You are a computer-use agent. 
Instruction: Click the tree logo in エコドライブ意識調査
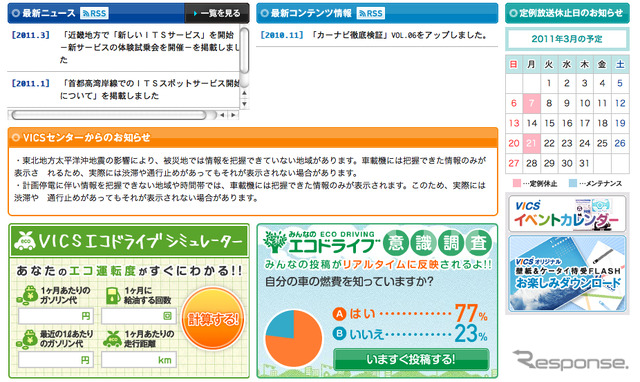point(274,241)
